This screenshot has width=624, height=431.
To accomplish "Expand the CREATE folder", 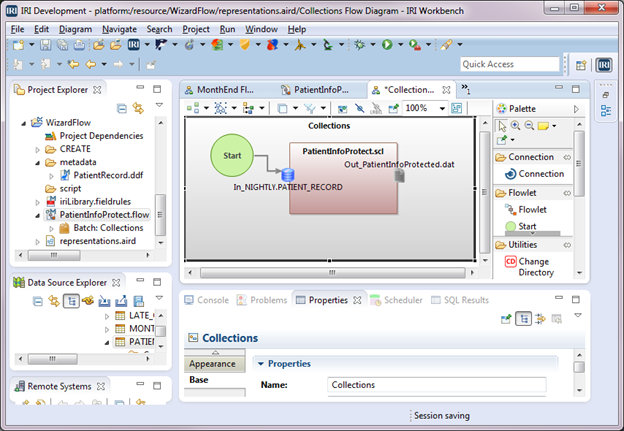I will [x=37, y=150].
